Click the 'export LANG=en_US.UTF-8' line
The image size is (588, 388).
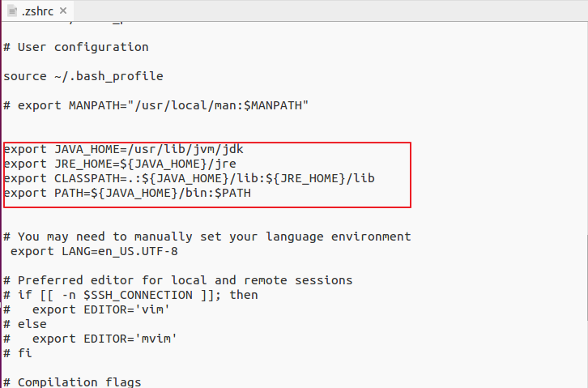pos(94,251)
